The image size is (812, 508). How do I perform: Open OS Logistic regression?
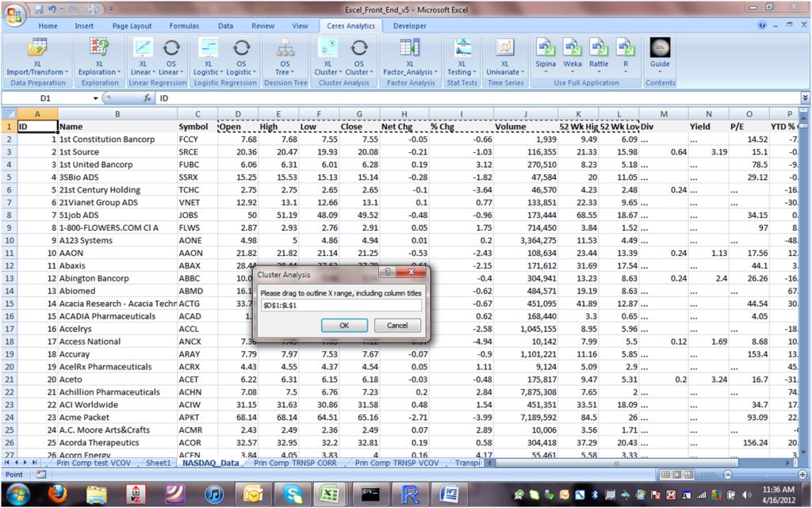click(x=241, y=57)
